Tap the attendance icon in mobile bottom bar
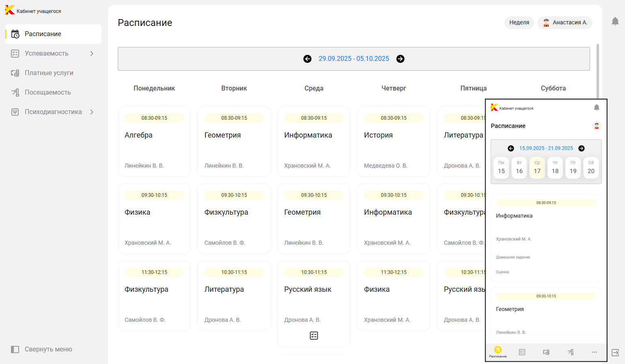 [571, 352]
